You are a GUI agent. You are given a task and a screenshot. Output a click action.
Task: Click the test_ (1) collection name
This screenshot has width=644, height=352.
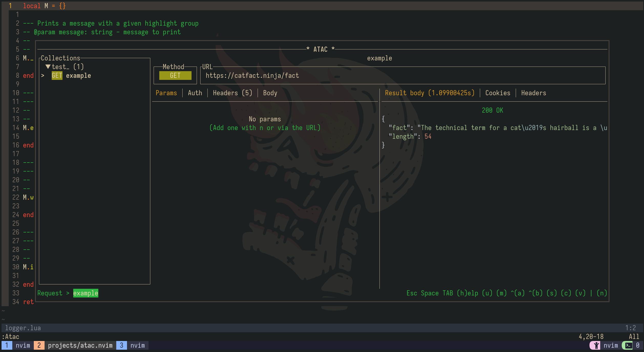click(x=68, y=67)
